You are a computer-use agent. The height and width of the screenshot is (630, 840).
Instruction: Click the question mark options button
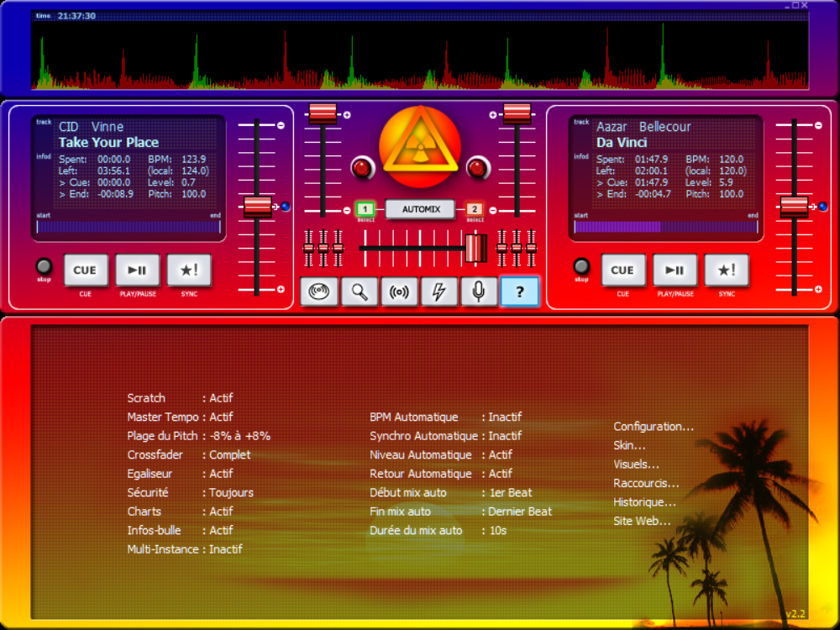[x=519, y=291]
